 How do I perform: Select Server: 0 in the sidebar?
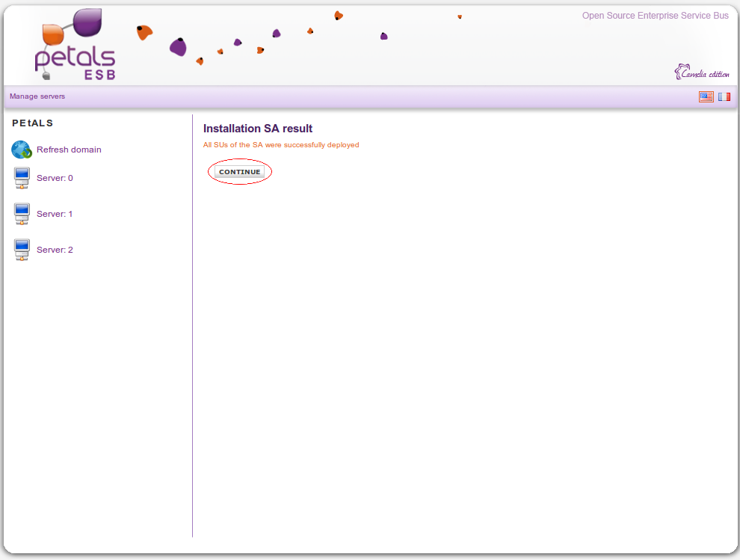(55, 178)
